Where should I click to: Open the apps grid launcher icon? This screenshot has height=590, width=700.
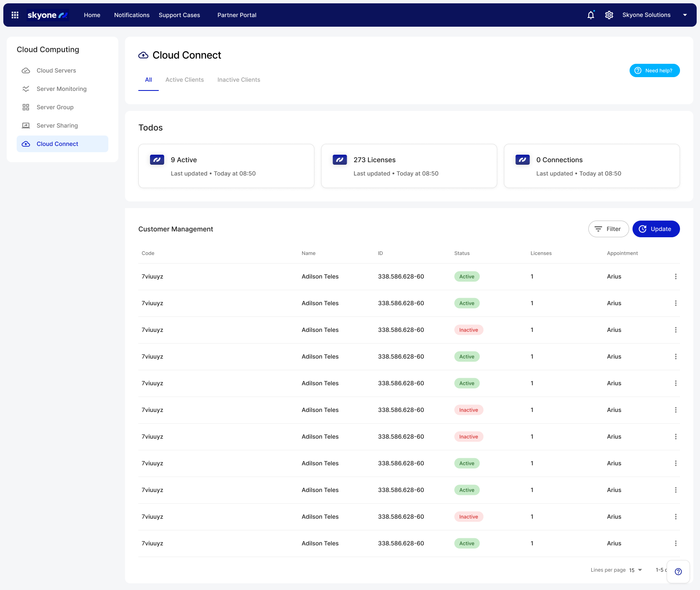click(x=15, y=15)
